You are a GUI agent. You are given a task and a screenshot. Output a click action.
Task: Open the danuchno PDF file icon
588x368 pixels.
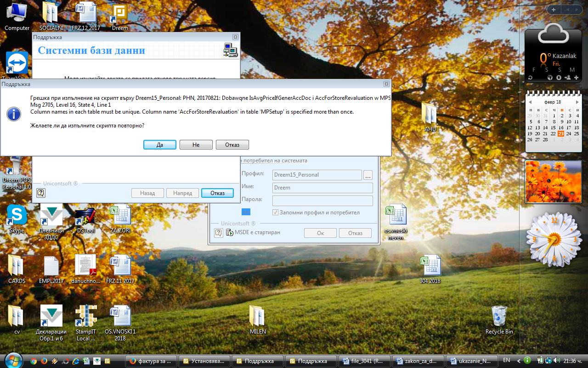85,270
